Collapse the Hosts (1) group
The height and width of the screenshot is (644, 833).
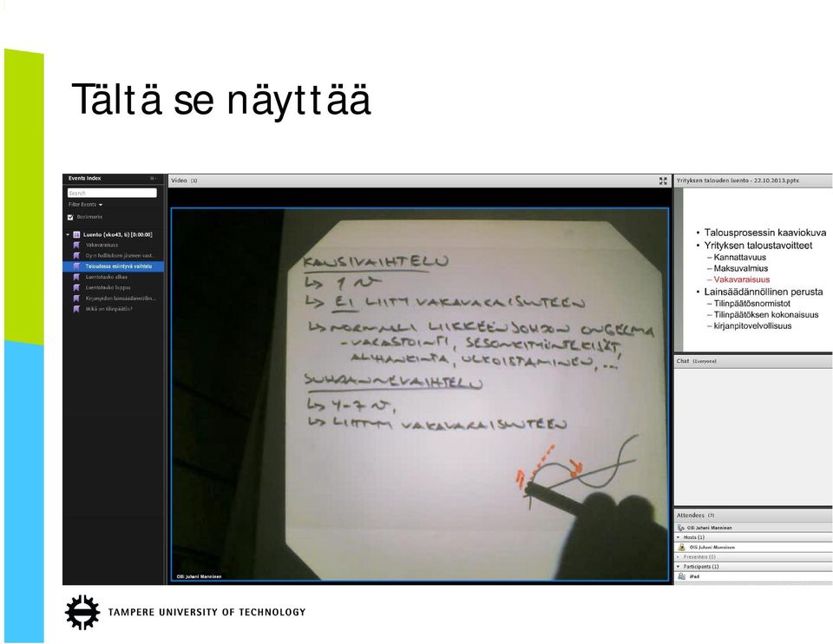click(x=679, y=538)
